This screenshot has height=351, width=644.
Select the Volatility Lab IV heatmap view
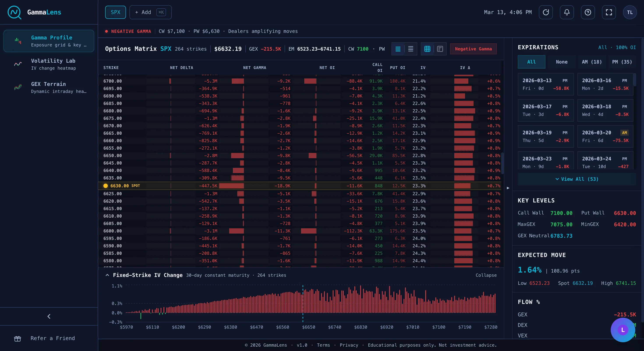tap(49, 64)
